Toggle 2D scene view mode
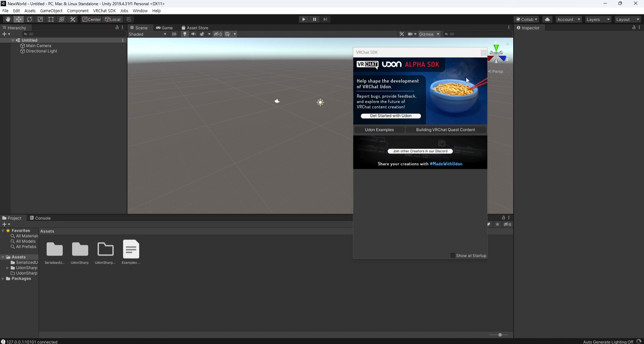 pos(174,34)
